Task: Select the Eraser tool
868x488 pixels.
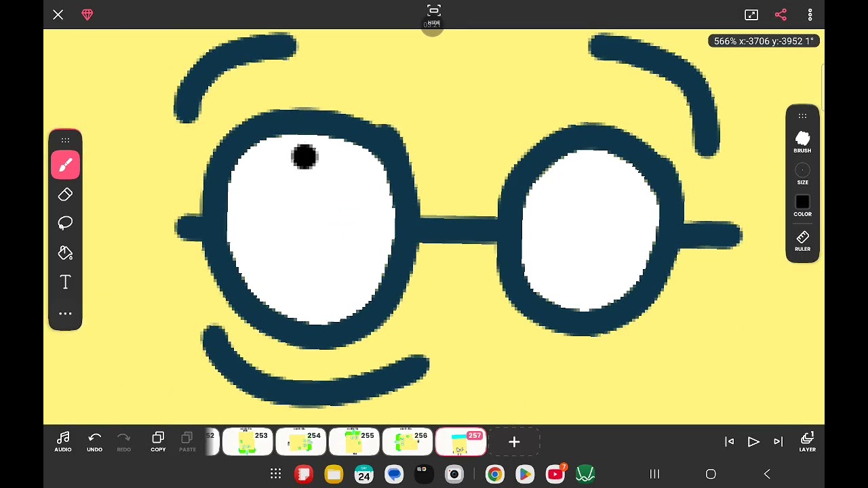Action: pyautogui.click(x=65, y=195)
